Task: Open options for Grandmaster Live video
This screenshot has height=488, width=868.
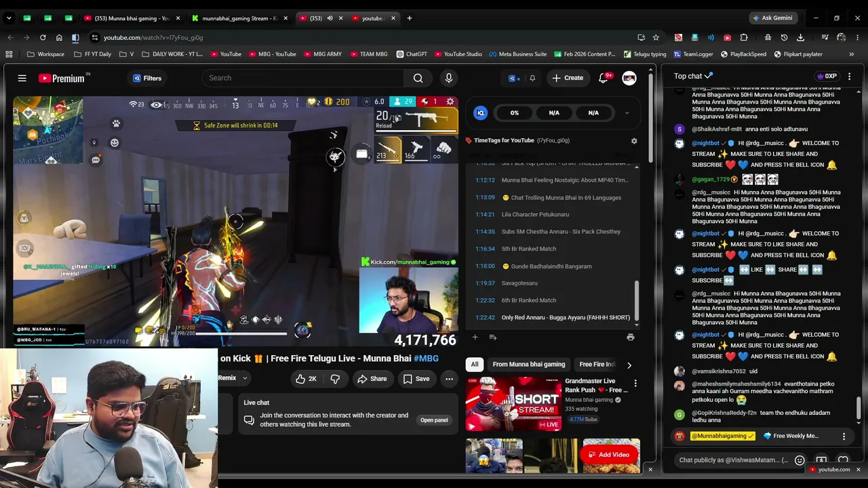Action: (x=635, y=384)
